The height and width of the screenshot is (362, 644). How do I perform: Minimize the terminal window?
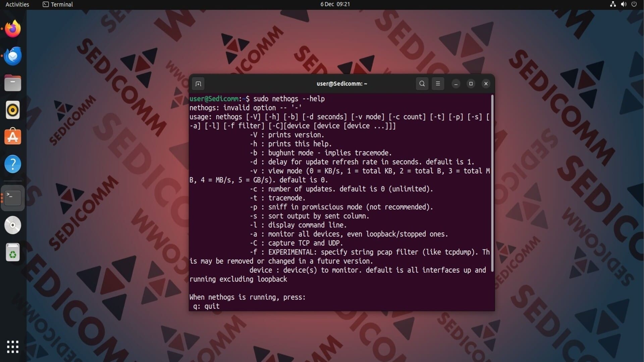pos(456,84)
